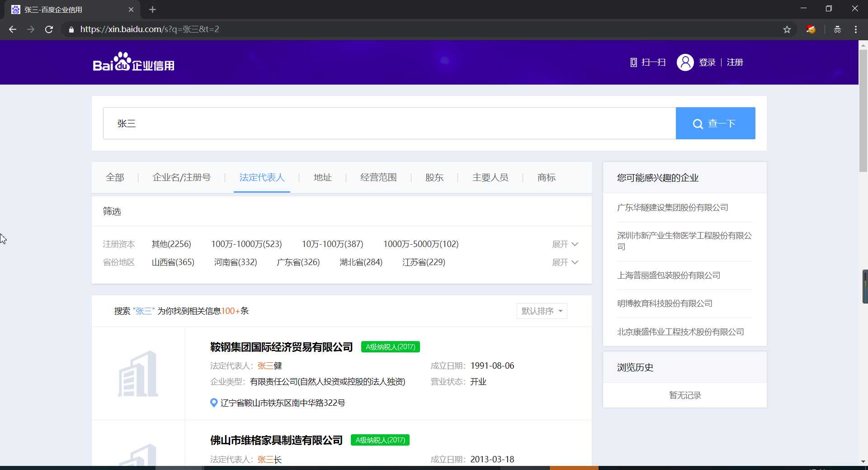Close the 张三-百度企业信用 tab

[131, 9]
